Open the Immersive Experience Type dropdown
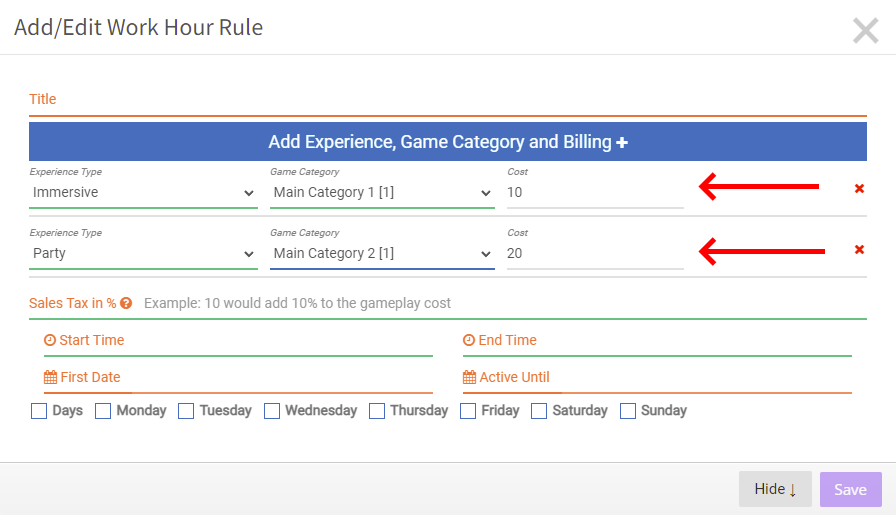This screenshot has height=515, width=896. click(x=143, y=193)
